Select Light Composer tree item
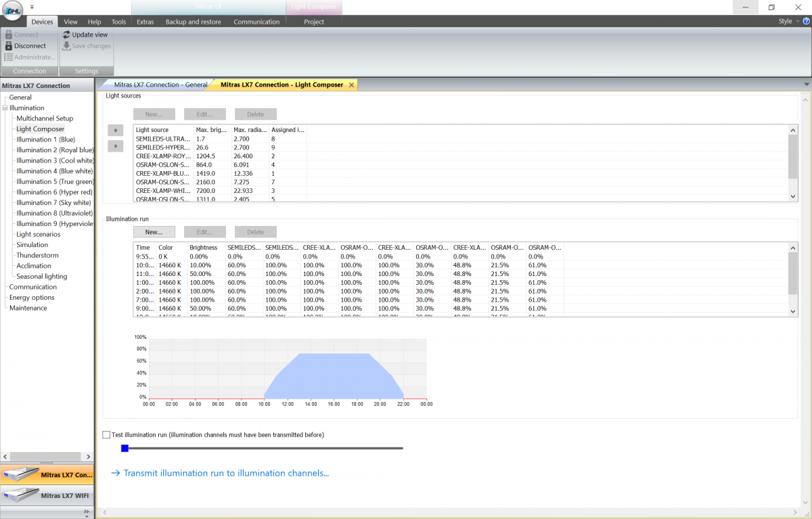812x519 pixels. [x=41, y=129]
